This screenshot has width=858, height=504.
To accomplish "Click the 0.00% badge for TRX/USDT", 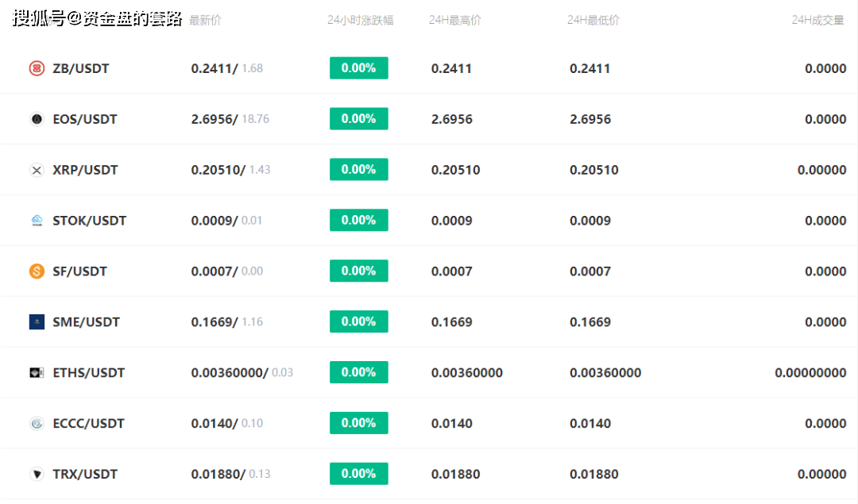I will 359,473.
